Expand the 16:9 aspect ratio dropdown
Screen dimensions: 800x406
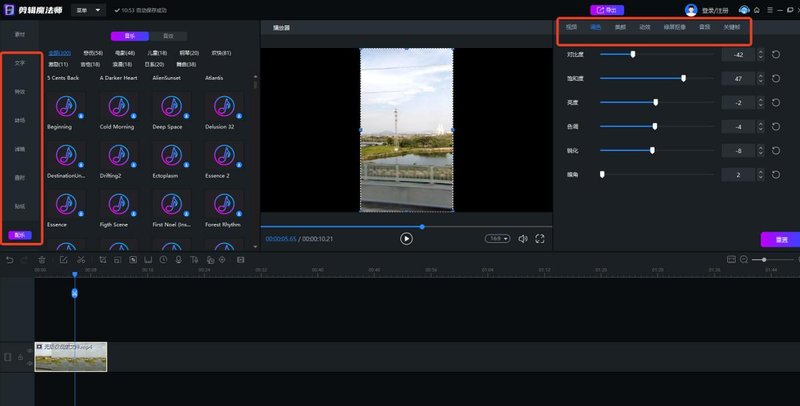(x=497, y=239)
